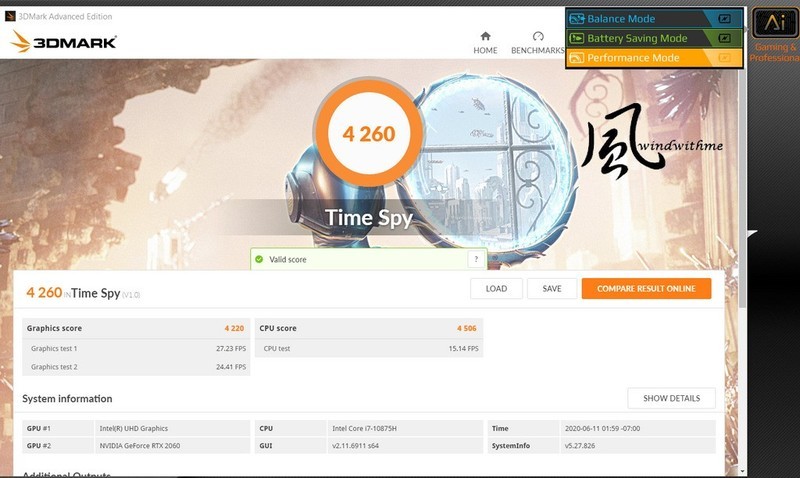
Task: Click SHOW DETAILS for system information
Action: tap(671, 398)
